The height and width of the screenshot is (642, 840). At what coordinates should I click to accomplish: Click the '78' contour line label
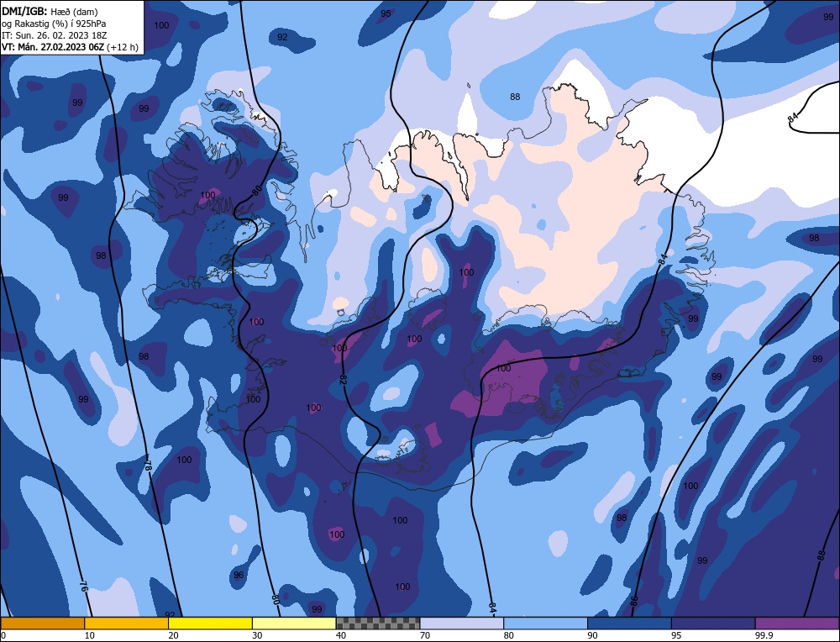click(149, 466)
